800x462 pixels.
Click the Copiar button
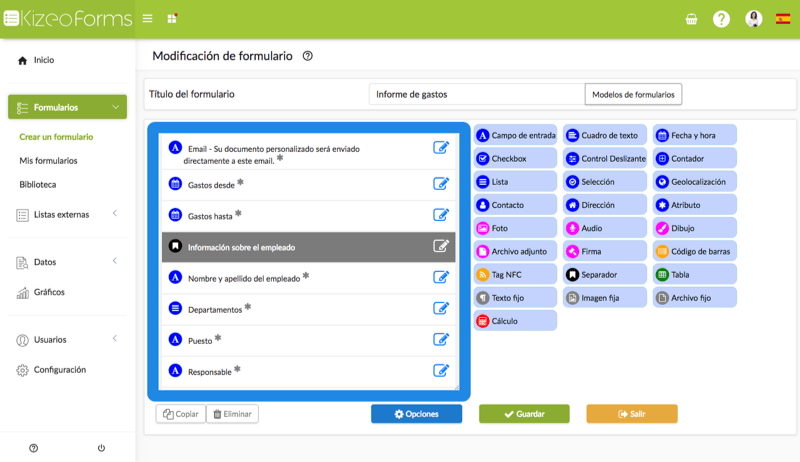pos(181,414)
